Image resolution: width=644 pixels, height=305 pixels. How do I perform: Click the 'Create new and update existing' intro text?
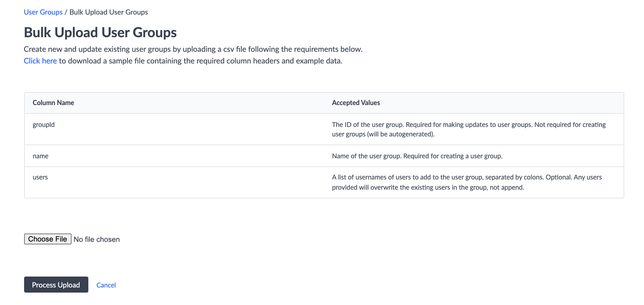(x=193, y=49)
